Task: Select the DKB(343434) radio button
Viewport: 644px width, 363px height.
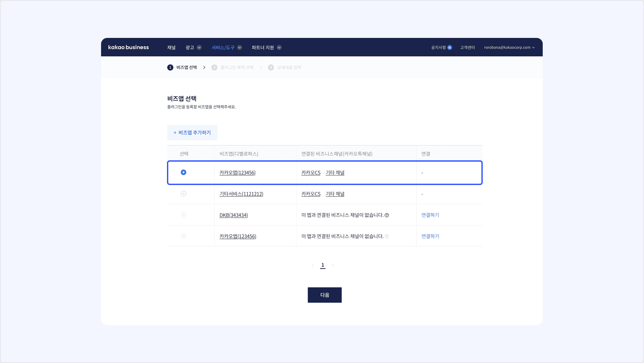Action: 183,215
